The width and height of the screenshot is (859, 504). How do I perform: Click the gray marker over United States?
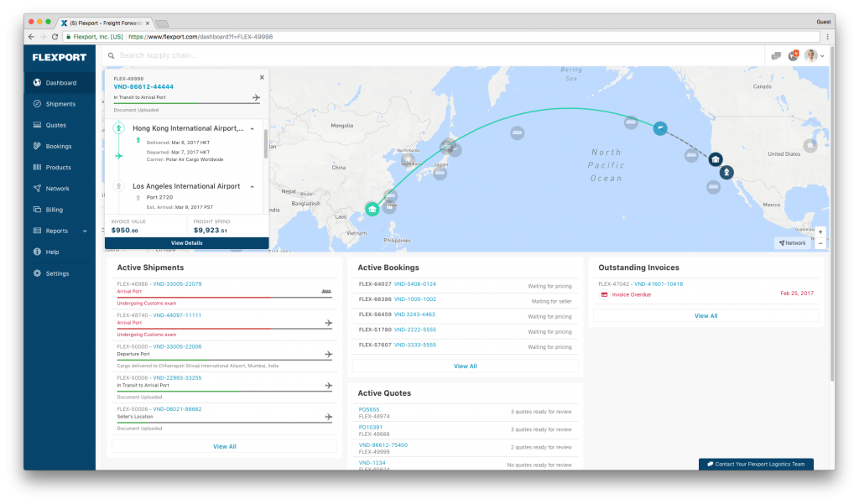[810, 146]
